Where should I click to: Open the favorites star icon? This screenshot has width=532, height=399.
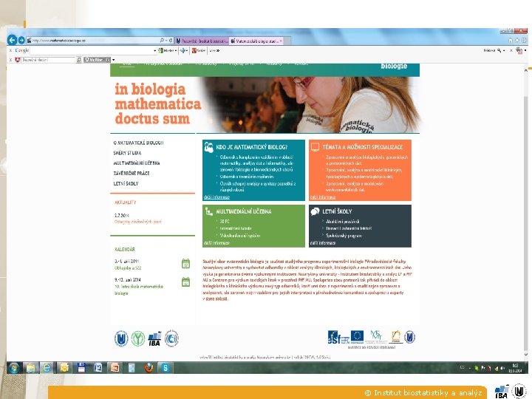coord(517,41)
